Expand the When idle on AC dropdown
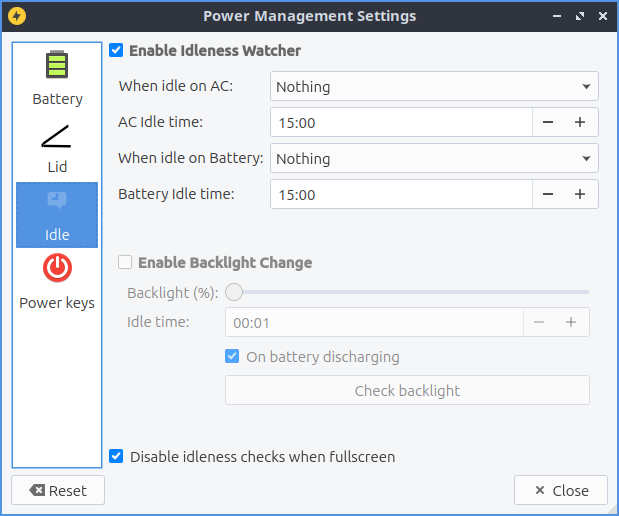The width and height of the screenshot is (619, 516). coord(434,87)
